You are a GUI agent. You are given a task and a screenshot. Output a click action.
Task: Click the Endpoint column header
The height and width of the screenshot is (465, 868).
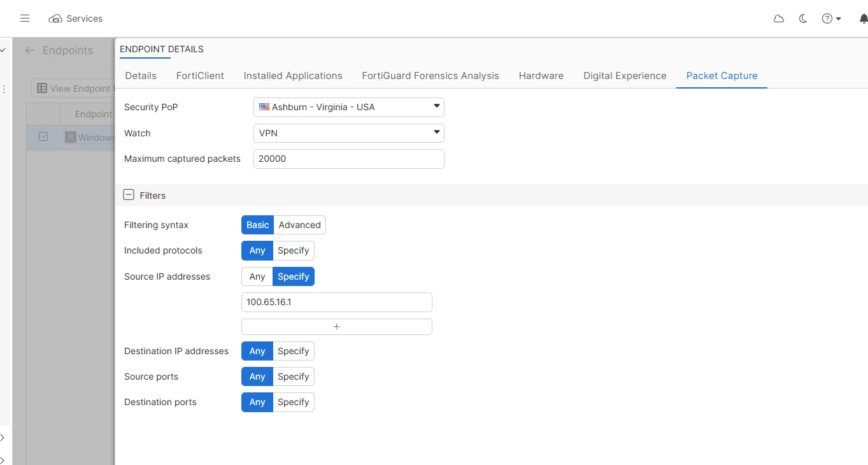pyautogui.click(x=87, y=114)
